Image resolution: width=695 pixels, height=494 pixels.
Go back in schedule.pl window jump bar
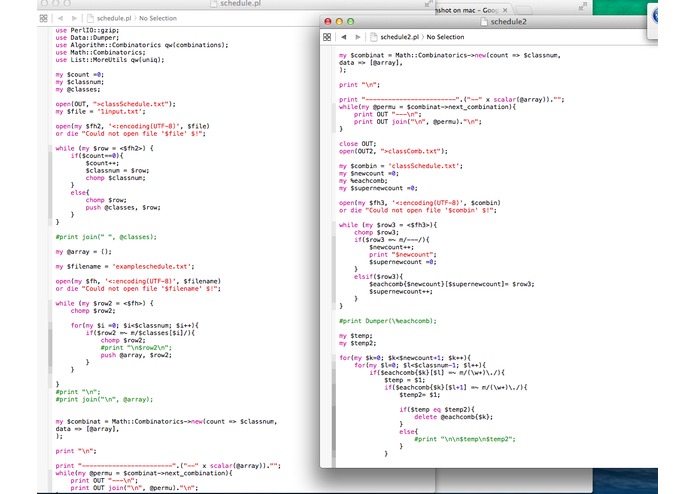click(60, 18)
